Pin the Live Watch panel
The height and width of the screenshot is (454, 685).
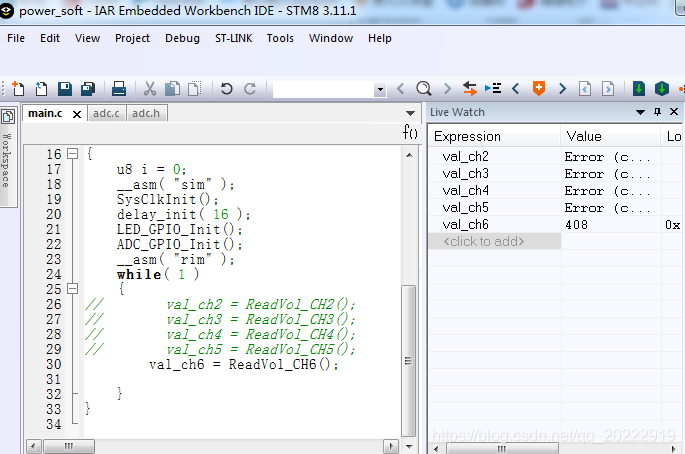657,112
